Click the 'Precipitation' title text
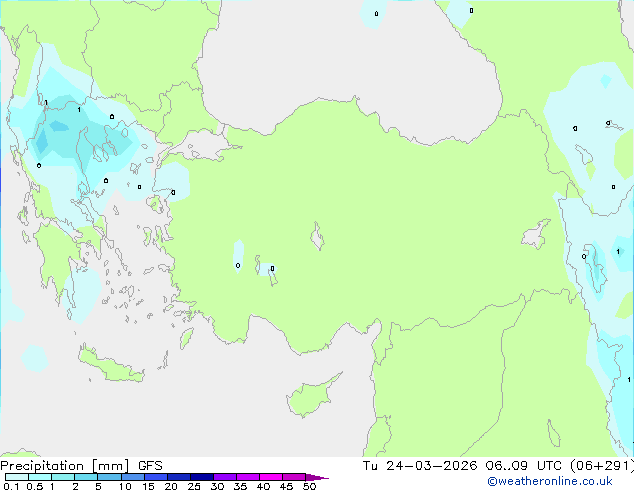Viewport: 634px width, 490px height. click(x=42, y=466)
